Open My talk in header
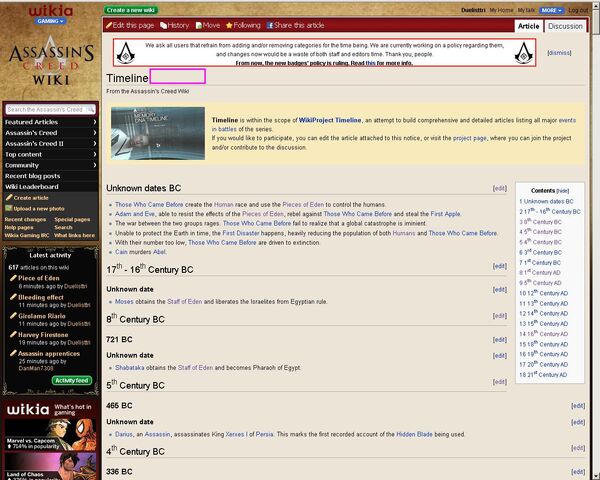The width and height of the screenshot is (600, 480). 526,10
